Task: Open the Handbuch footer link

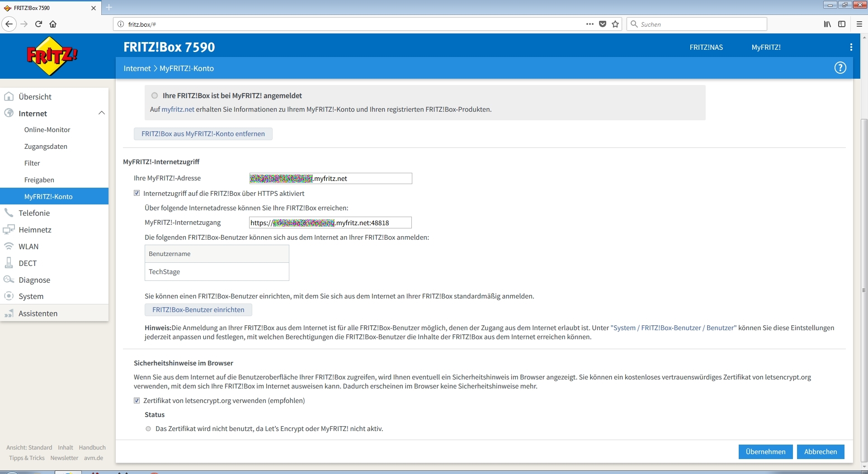Action: [92, 447]
